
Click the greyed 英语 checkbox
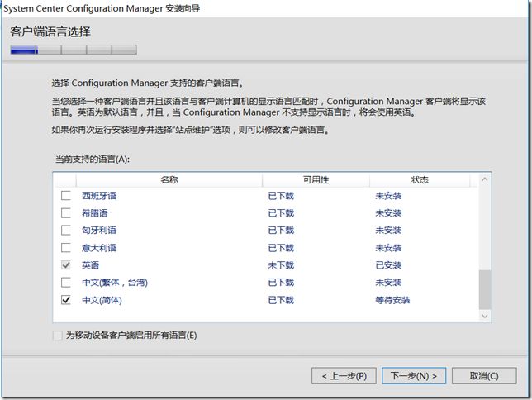(x=66, y=264)
